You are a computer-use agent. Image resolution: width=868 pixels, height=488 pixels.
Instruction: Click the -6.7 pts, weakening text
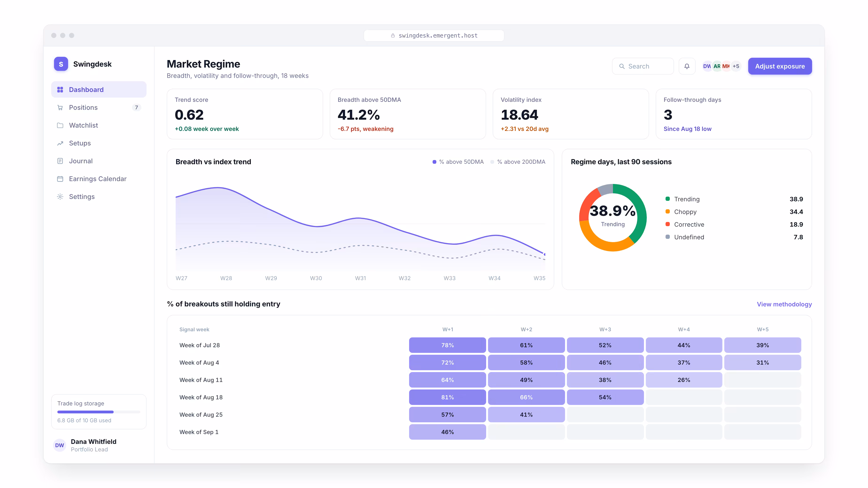point(365,129)
